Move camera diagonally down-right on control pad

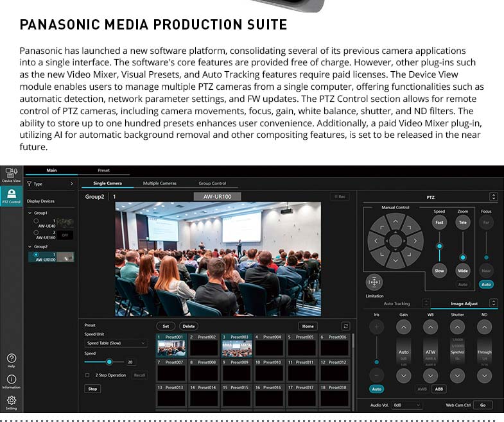click(x=409, y=255)
